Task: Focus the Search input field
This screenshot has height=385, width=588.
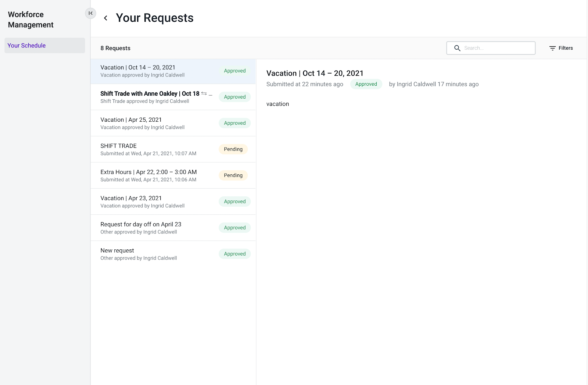Action: point(491,48)
